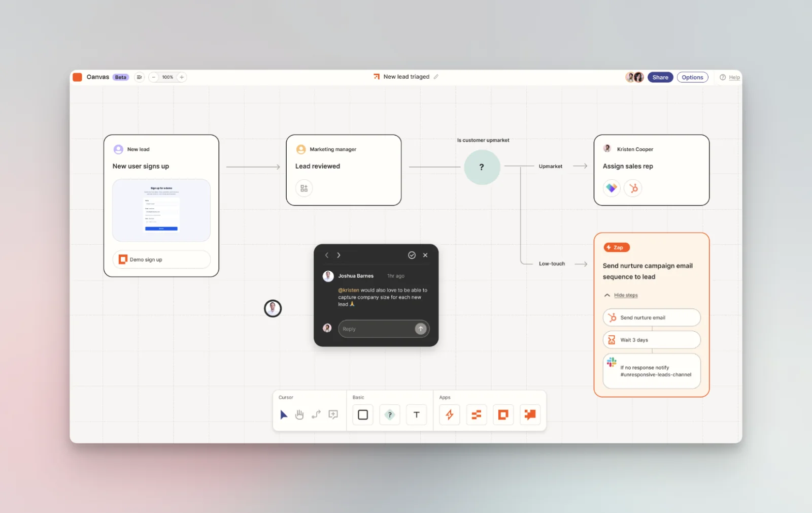Open the Wait 3 days step
The width and height of the screenshot is (812, 513).
652,340
